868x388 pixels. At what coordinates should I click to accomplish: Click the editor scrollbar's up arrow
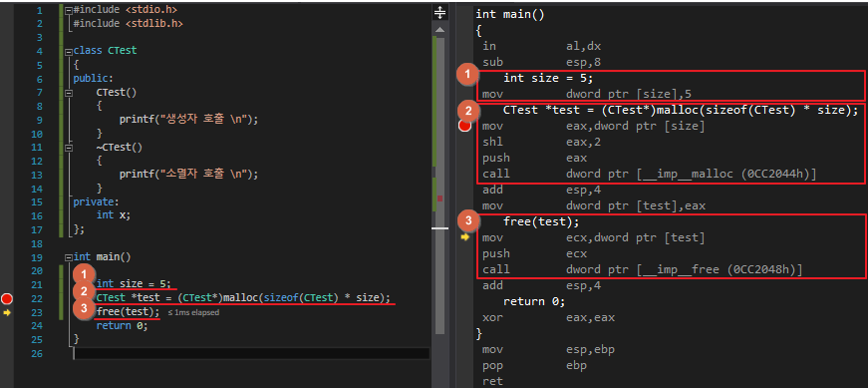[x=439, y=29]
